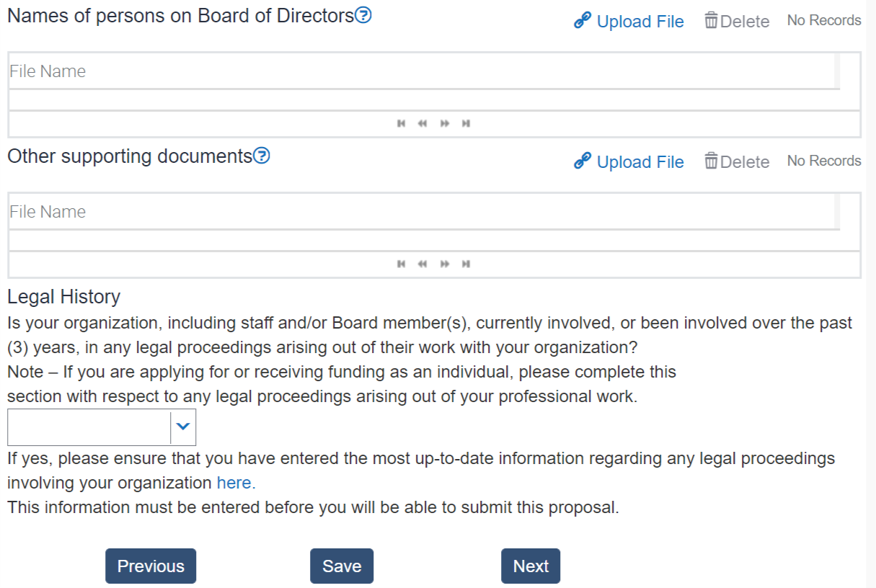Open the 'here' legal proceedings link

coord(236,482)
